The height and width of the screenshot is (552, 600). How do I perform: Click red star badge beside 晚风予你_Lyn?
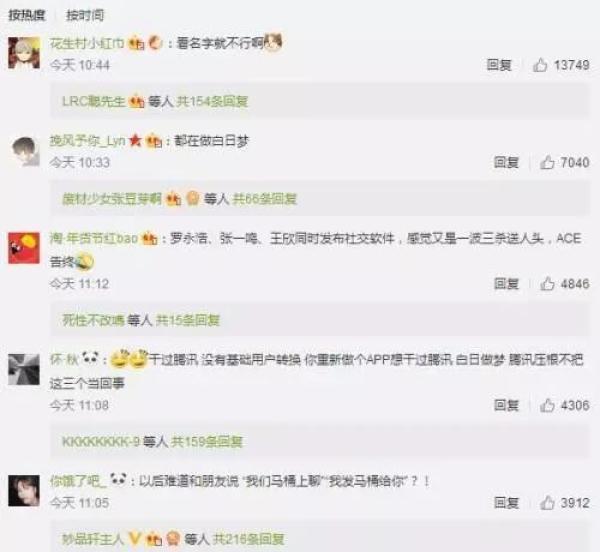[x=135, y=140]
